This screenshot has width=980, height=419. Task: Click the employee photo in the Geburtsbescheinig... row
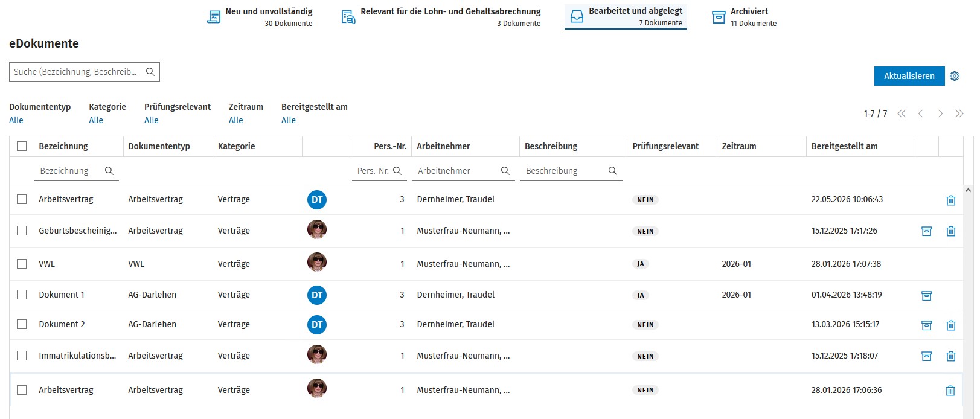coord(317,229)
